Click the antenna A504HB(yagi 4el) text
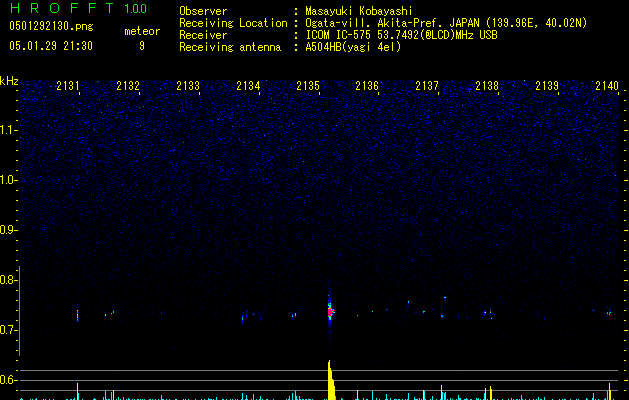Screen dimensions: 629x400 pyautogui.click(x=353, y=47)
